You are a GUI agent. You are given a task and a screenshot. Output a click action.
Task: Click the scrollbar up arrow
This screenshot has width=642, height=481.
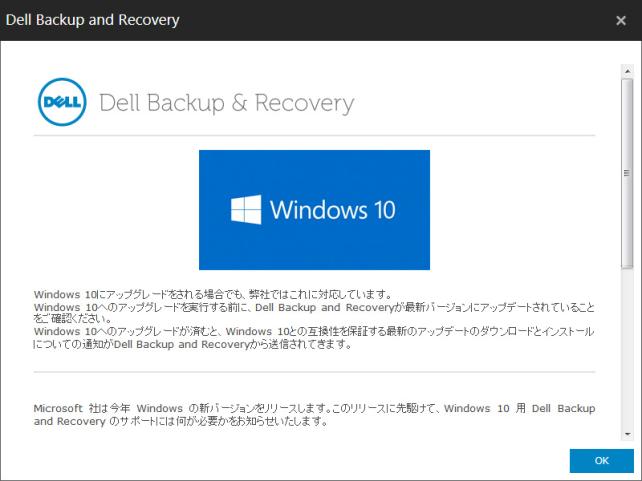pos(627,71)
